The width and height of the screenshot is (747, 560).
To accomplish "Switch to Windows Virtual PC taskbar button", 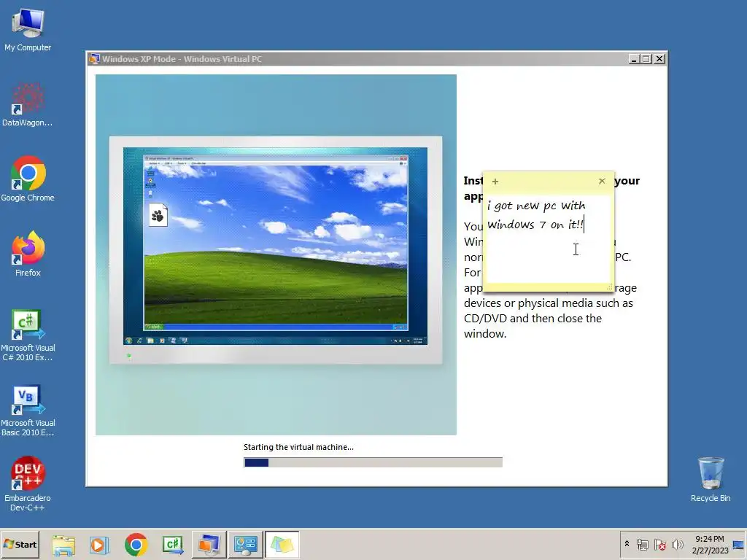I will coord(209,545).
